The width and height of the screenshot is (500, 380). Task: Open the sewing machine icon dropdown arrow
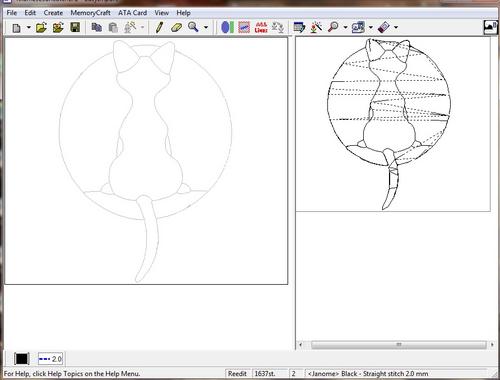(371, 27)
